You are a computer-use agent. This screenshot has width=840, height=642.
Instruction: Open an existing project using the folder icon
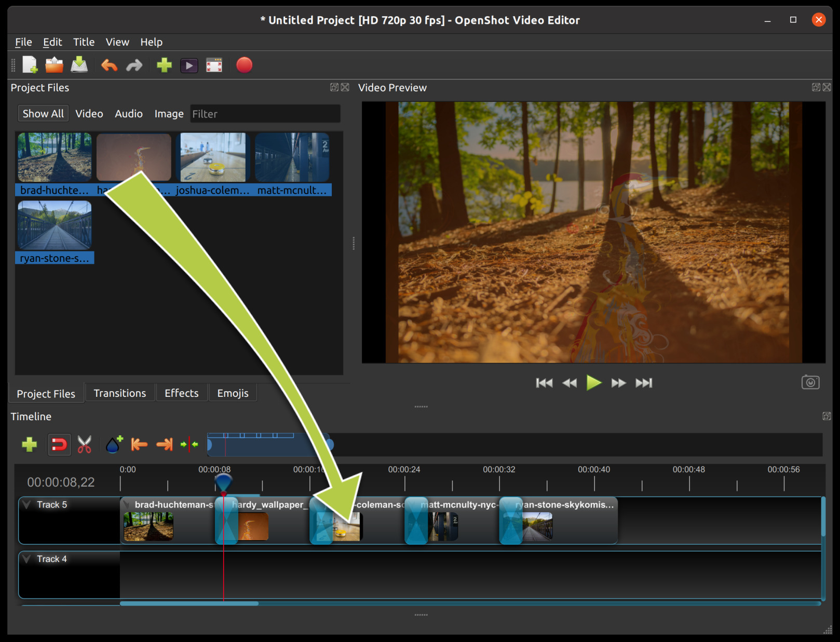pos(55,65)
